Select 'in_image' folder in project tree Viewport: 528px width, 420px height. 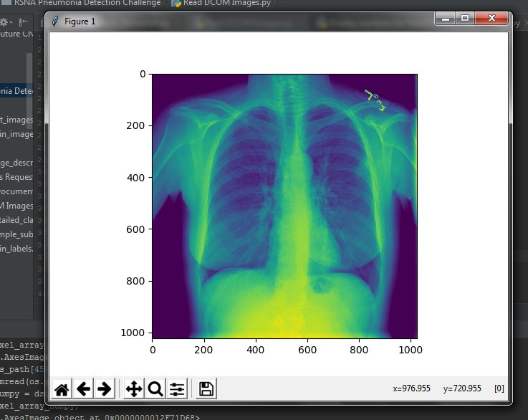16,134
